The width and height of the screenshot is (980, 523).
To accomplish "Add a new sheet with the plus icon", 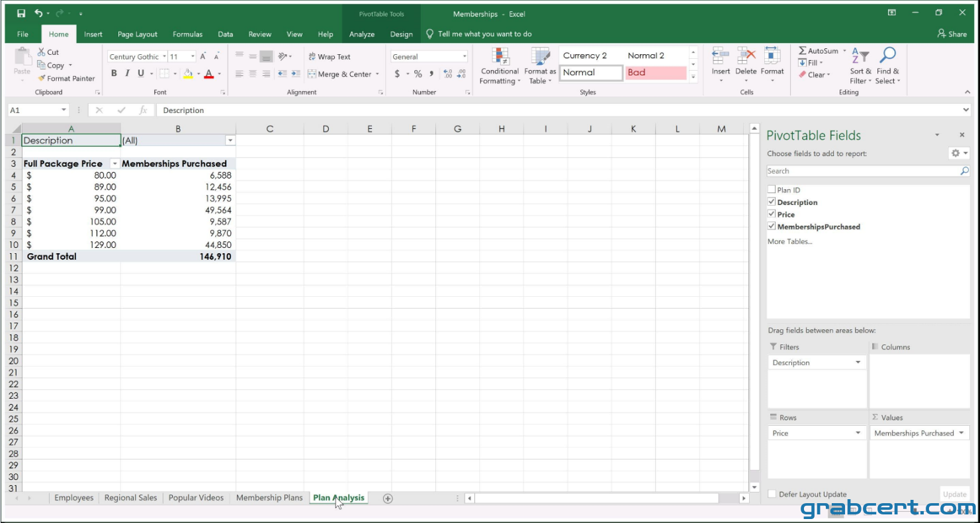I will [x=388, y=499].
